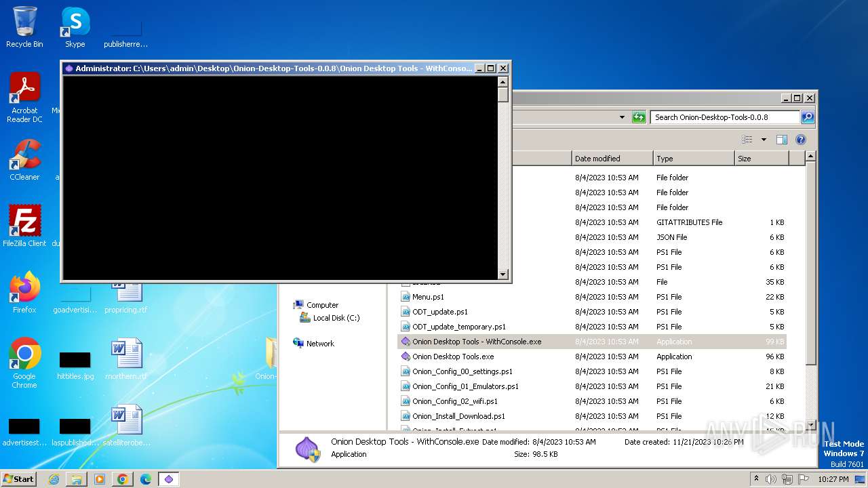The width and height of the screenshot is (868, 488).
Task: Click GITATTRIBUTES File type cell
Action: tap(689, 222)
